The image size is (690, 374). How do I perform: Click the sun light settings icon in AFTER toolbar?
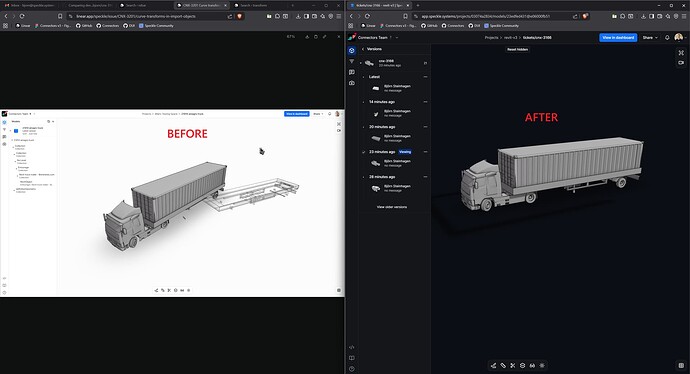click(542, 366)
